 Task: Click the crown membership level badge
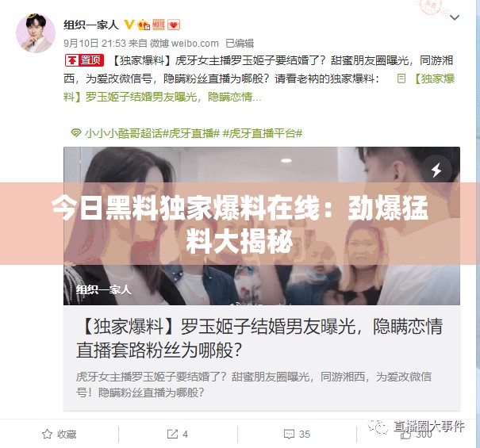coord(144,25)
